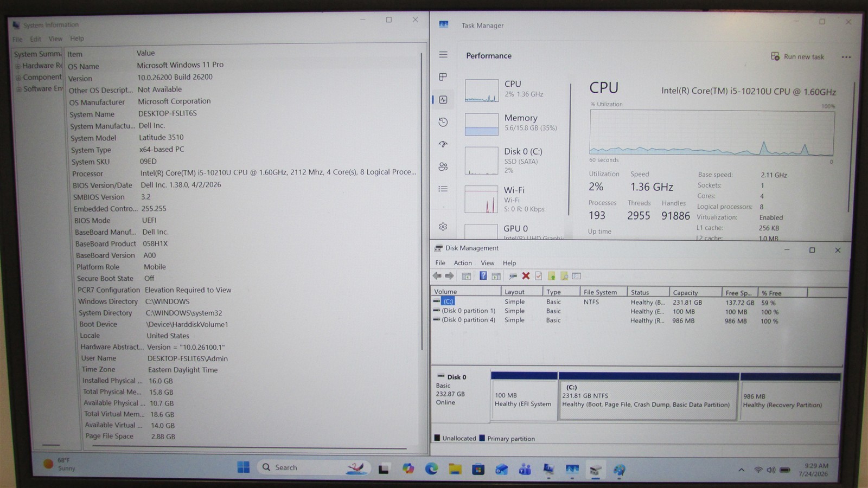The height and width of the screenshot is (488, 868).
Task: Open Details page in Task Manager sidebar
Action: tap(443, 189)
